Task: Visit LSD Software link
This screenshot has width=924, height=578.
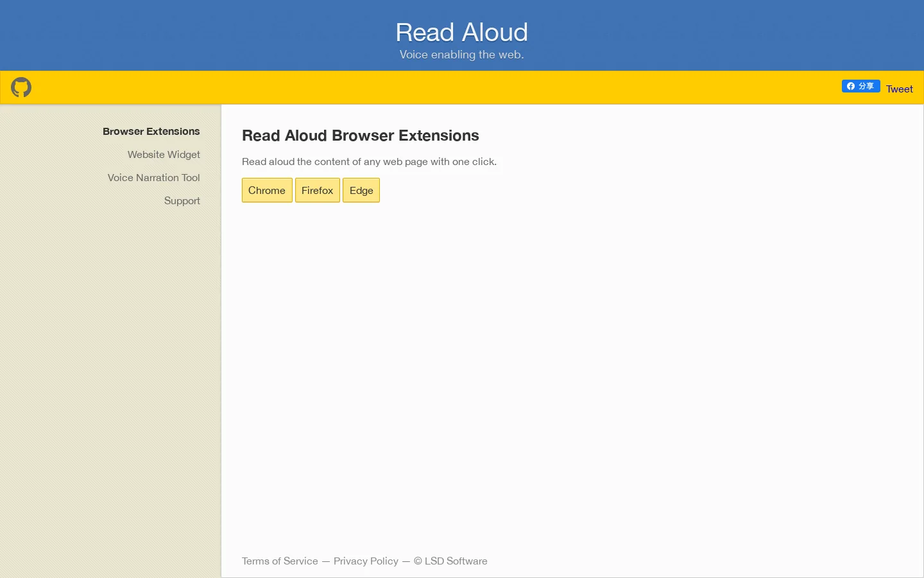Action: tap(456, 561)
